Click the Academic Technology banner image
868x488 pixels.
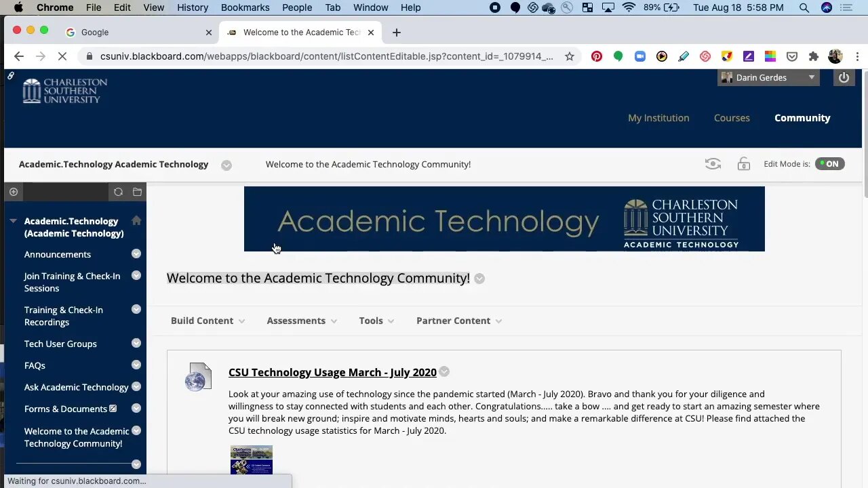pyautogui.click(x=504, y=219)
